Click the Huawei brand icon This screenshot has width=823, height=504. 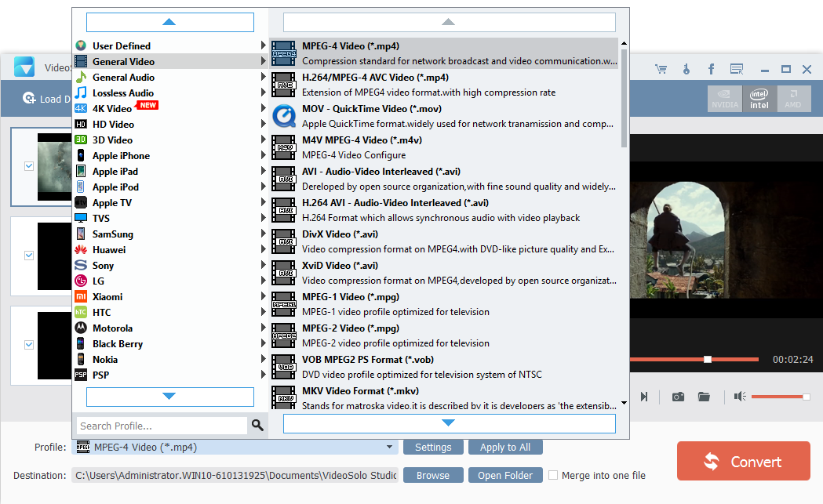pos(81,249)
